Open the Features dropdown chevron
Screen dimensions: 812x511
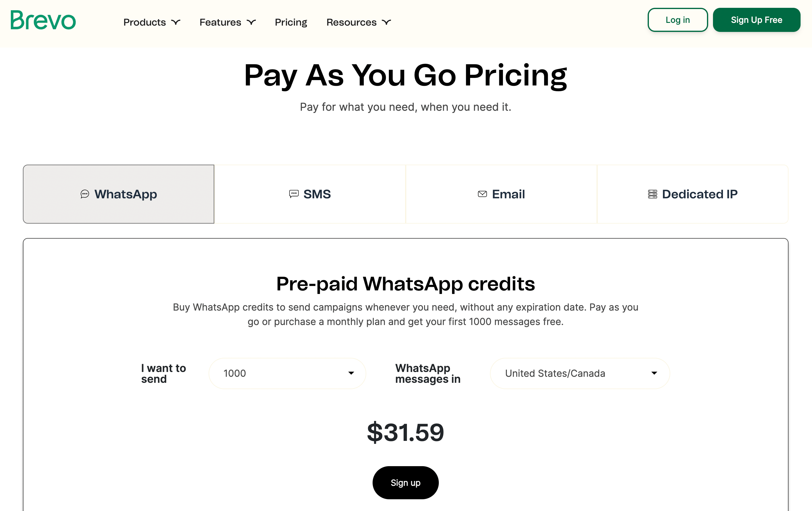tap(251, 22)
